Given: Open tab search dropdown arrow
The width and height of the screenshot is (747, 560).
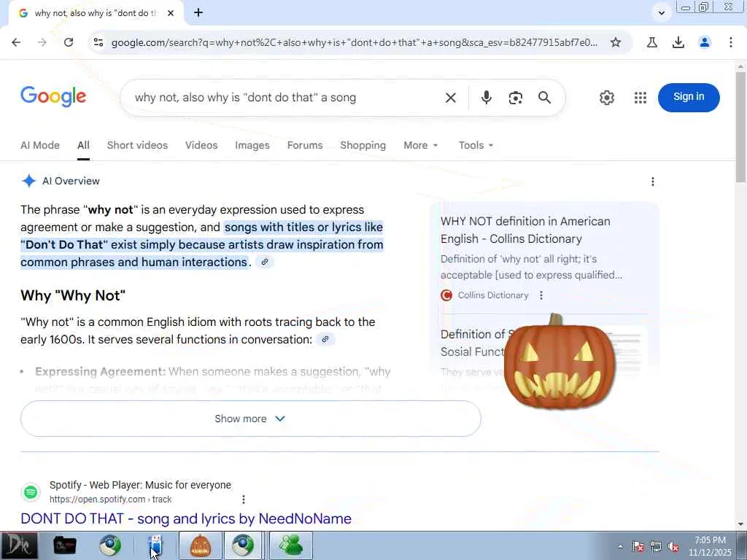Looking at the screenshot, I should coord(661,13).
